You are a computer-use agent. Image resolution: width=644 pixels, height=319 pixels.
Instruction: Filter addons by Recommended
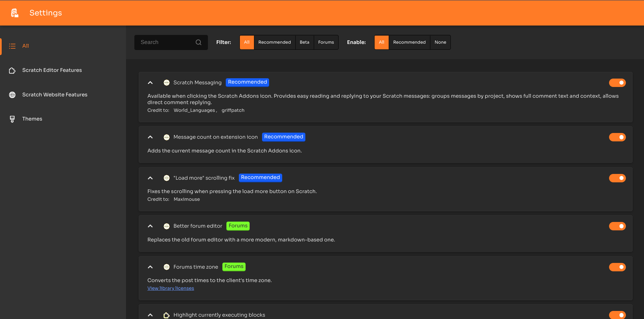(274, 42)
